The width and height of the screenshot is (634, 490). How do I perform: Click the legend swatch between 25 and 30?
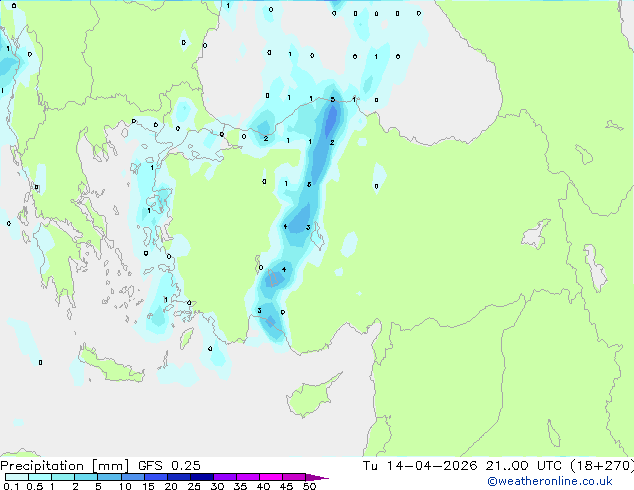click(x=201, y=477)
